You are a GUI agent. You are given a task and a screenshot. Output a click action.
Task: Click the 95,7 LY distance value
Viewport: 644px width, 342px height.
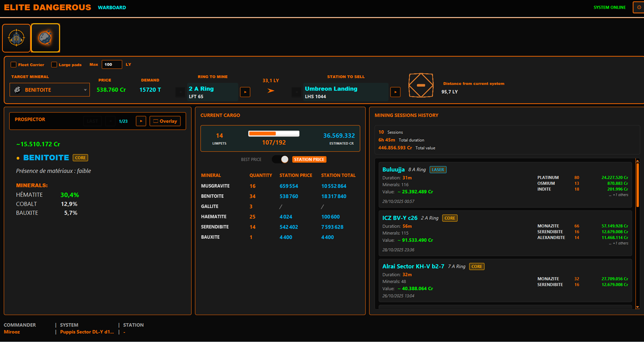pos(449,92)
